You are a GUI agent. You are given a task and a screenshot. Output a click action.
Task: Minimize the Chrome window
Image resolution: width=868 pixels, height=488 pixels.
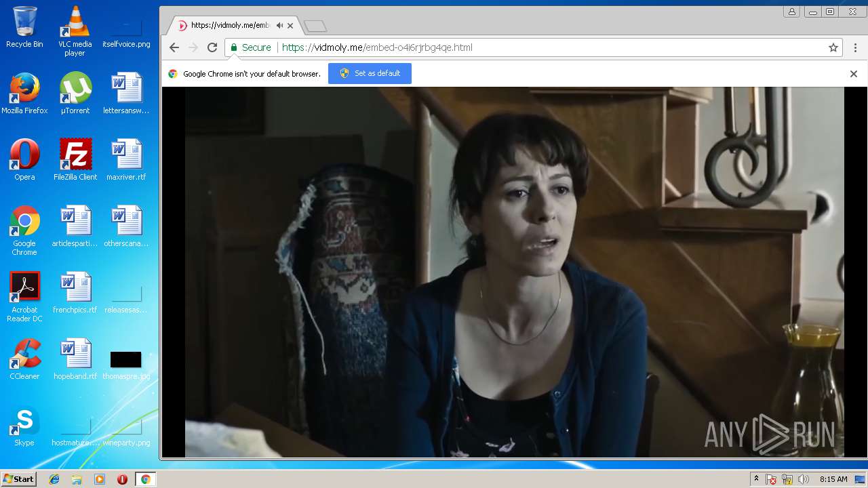812,12
